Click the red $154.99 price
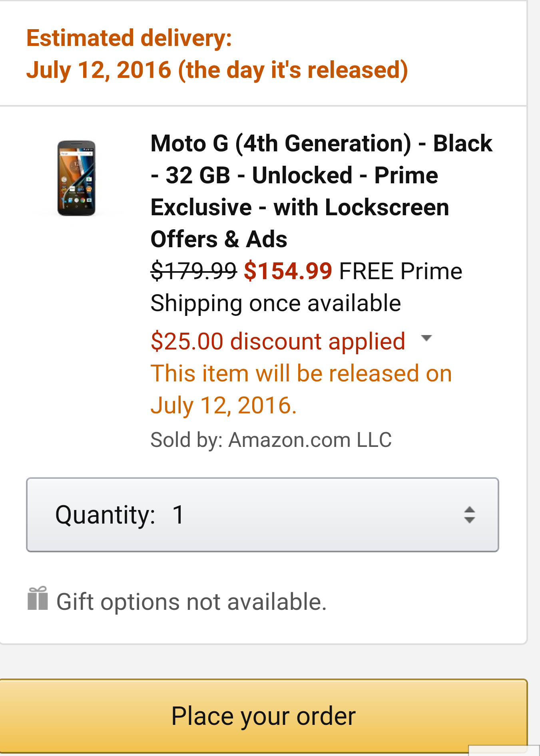The width and height of the screenshot is (540, 756). point(288,271)
